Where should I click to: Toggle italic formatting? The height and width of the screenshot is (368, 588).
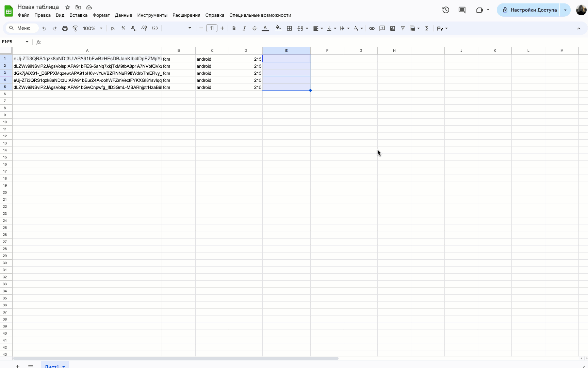pos(244,28)
